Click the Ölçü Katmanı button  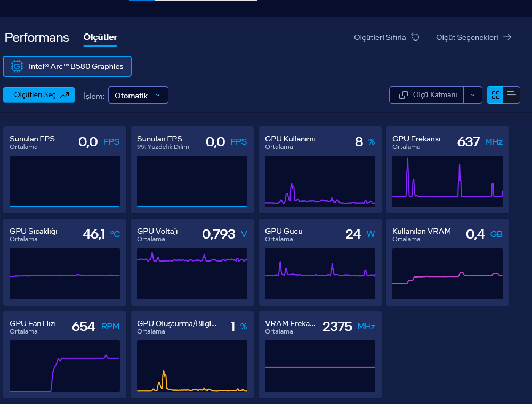point(426,95)
